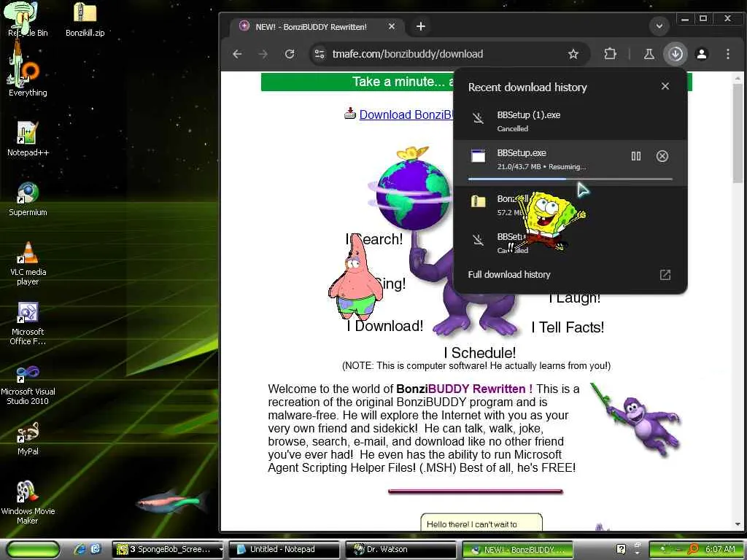The width and height of the screenshot is (747, 560).
Task: Launch Windows Movie Maker shortcut
Action: 27,502
